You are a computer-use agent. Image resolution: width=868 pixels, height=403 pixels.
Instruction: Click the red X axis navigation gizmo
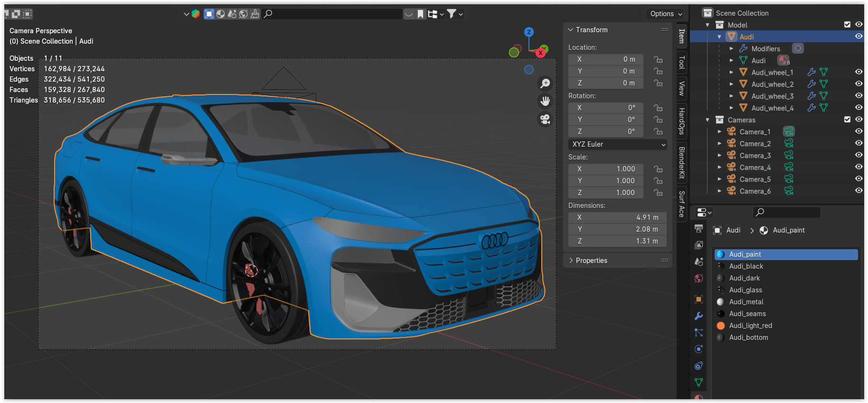point(540,53)
